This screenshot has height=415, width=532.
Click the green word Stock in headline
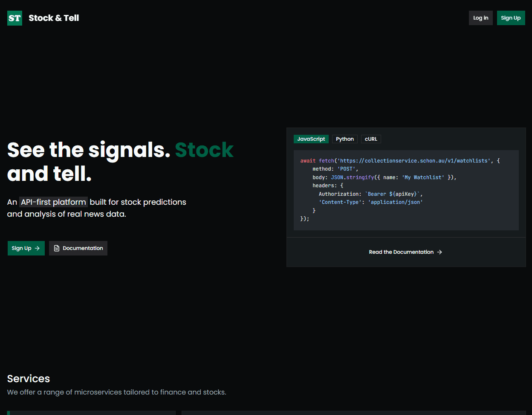(x=204, y=150)
